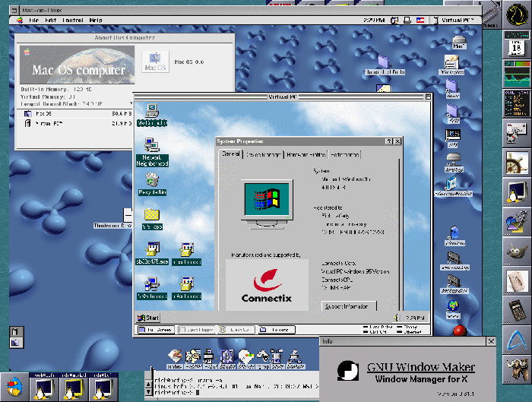The image size is (532, 402).
Task: Open the File menu in Mac menu bar
Action: (x=34, y=19)
